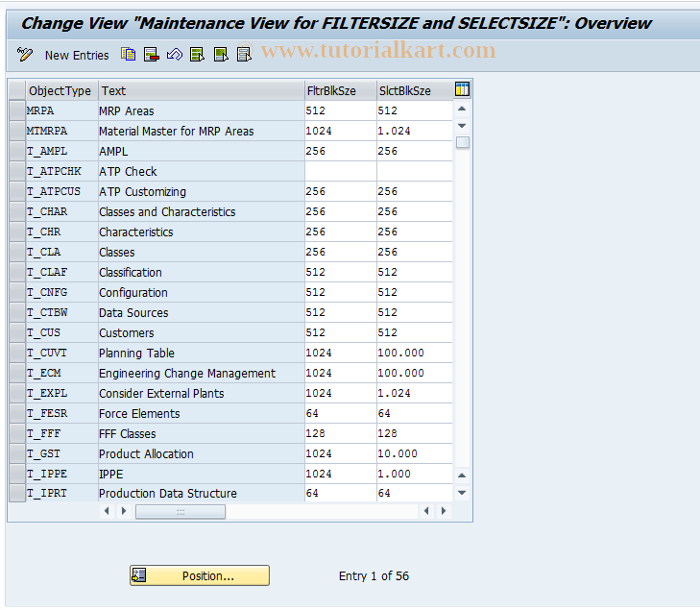The height and width of the screenshot is (610, 700).
Task: Toggle display/change mode pencil icon
Action: (x=25, y=55)
